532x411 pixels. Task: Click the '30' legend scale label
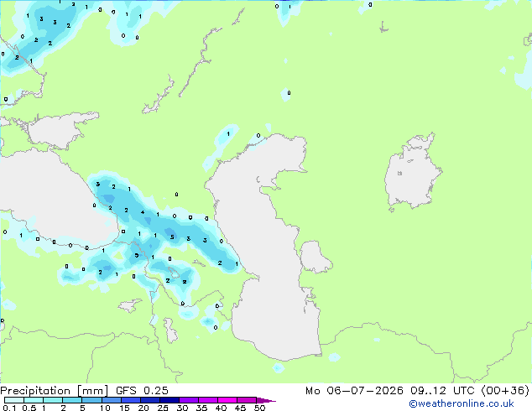(183, 408)
